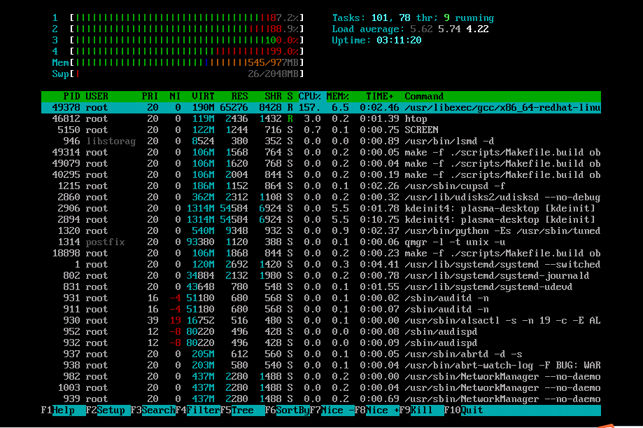This screenshot has width=643, height=428.
Task: Sort by the RES column header
Action: [x=239, y=96]
